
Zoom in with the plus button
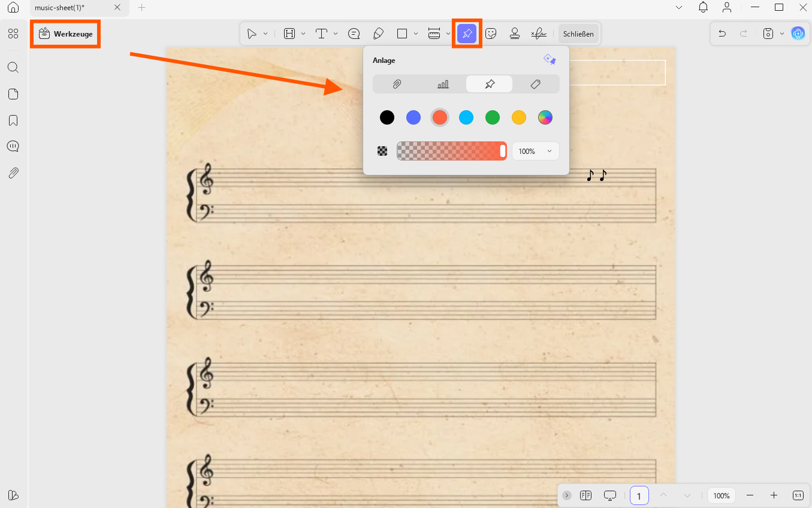click(774, 495)
